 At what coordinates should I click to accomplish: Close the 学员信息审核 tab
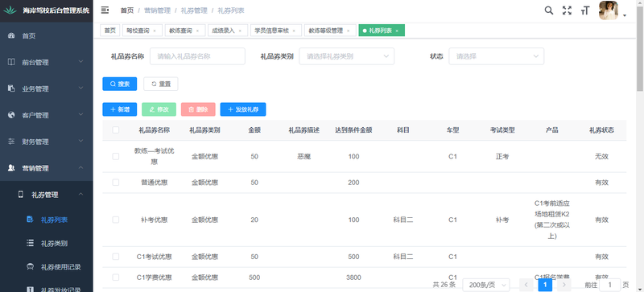click(294, 31)
